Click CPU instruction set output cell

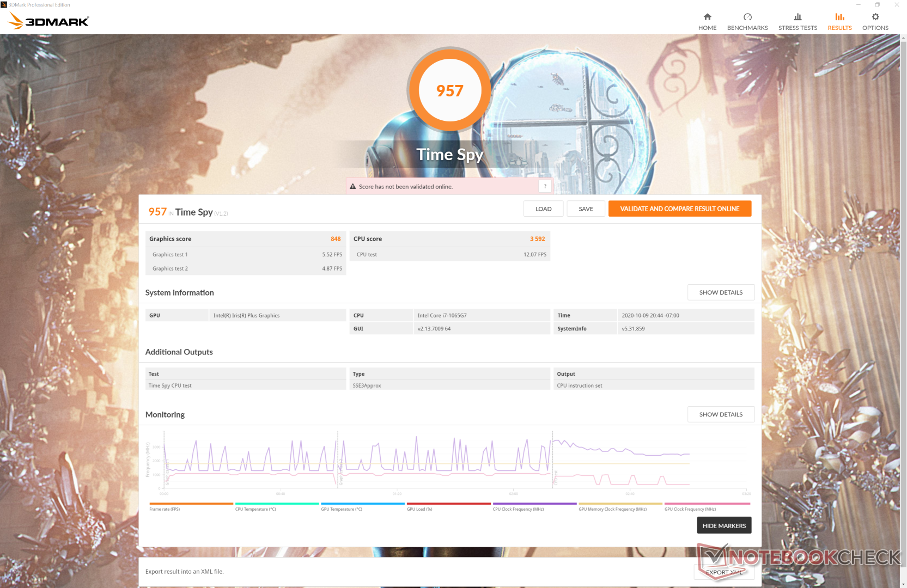654,385
